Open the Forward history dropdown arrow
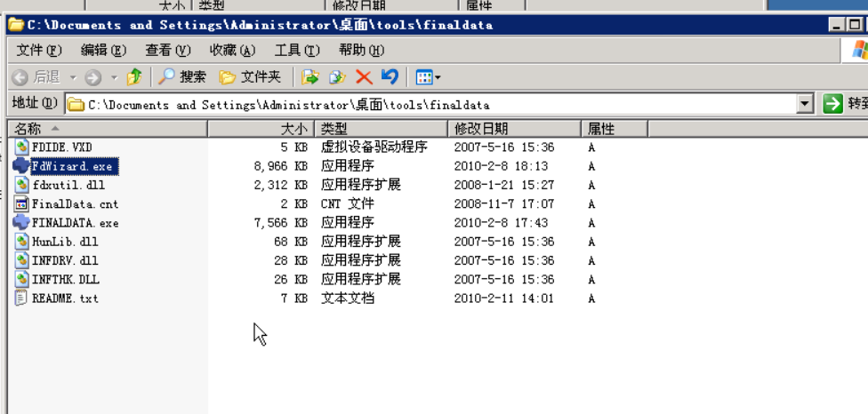This screenshot has height=414, width=868. click(x=115, y=78)
